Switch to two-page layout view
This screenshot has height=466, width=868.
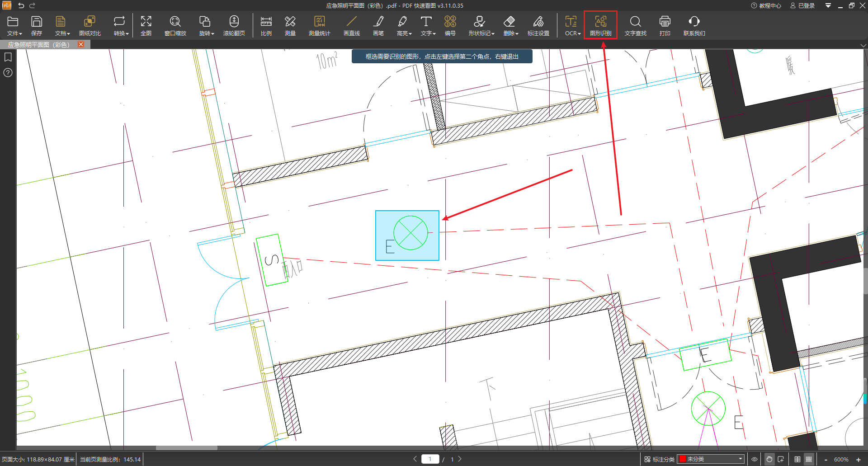pyautogui.click(x=797, y=459)
